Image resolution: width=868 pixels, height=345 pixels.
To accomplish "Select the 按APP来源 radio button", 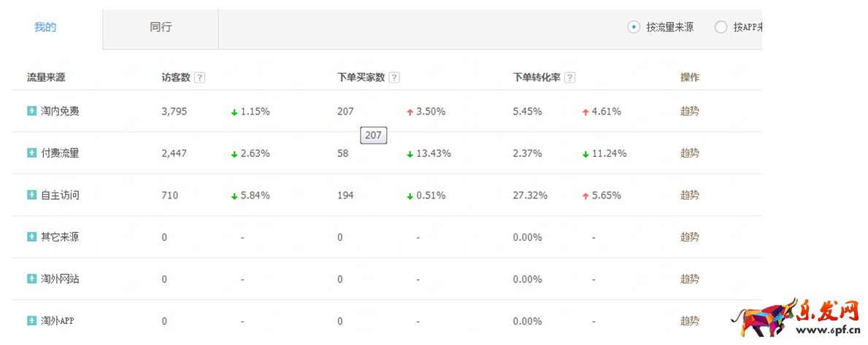I will pos(721,28).
